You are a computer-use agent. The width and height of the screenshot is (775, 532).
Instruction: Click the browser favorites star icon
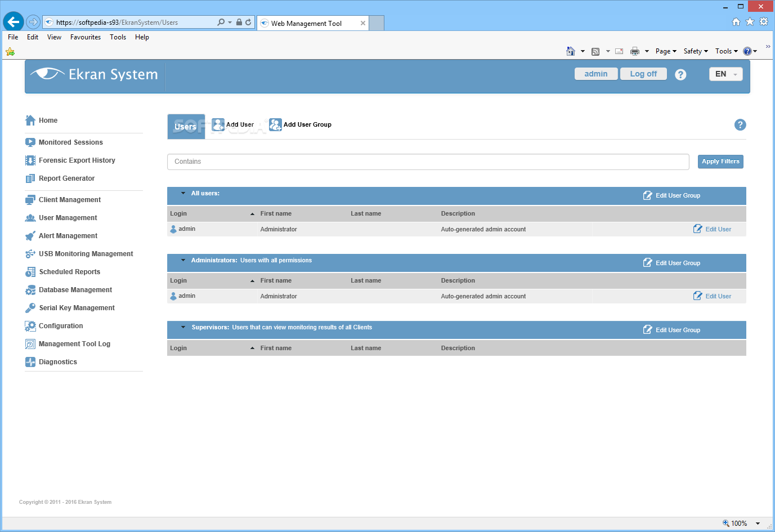750,22
